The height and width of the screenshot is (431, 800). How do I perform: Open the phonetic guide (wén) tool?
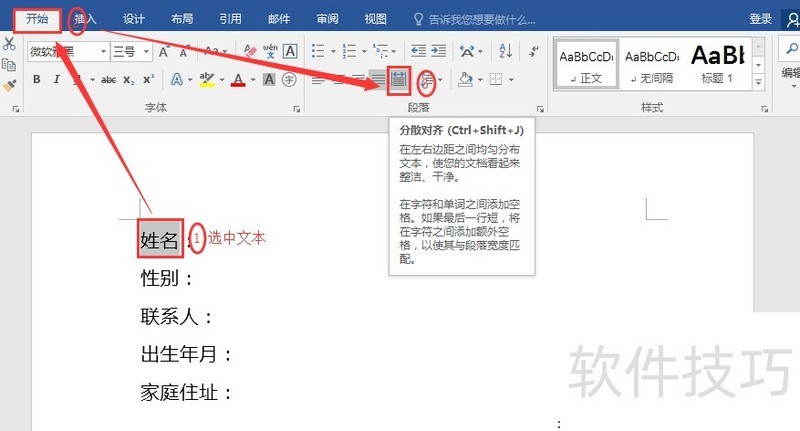tap(270, 51)
